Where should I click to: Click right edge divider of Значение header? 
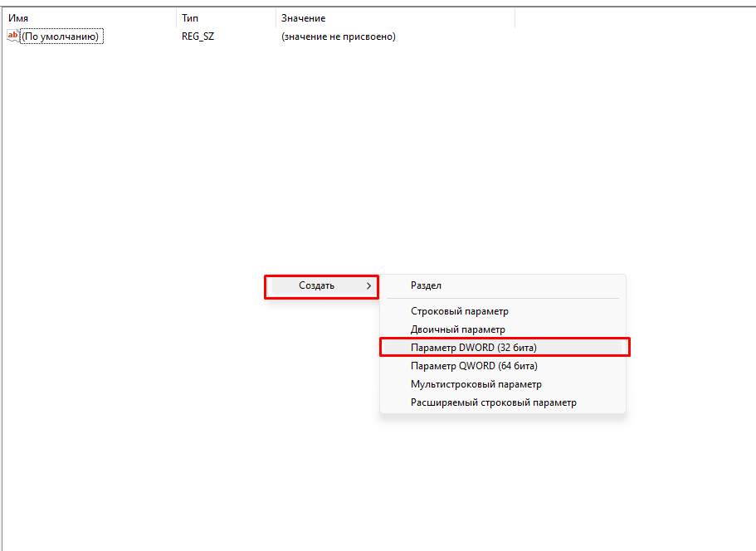515,18
